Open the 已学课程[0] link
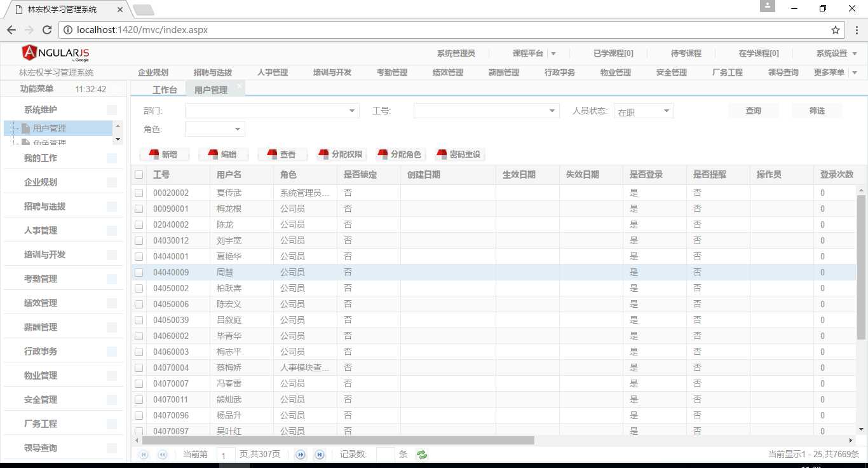Screen dimensions: 868x468 click(613, 53)
